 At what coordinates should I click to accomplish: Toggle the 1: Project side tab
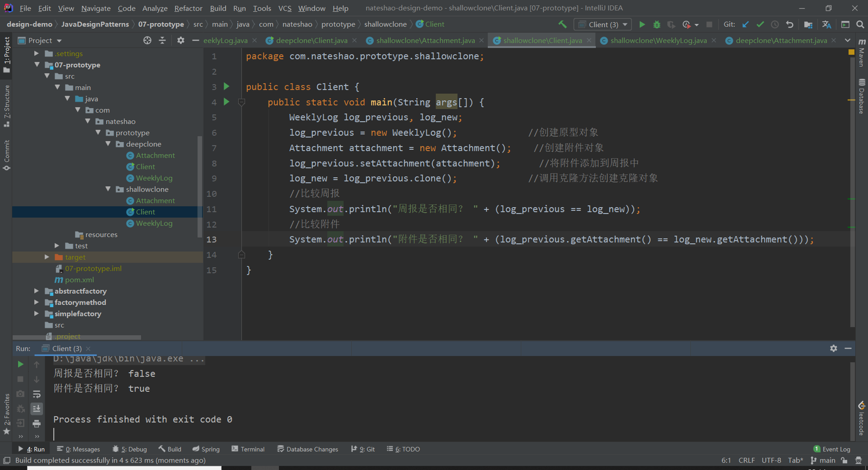(7, 55)
